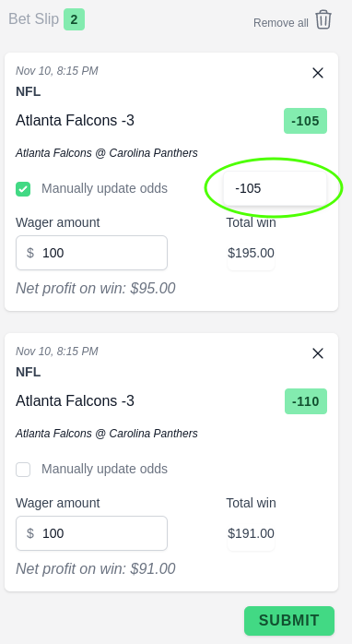This screenshot has width=352, height=644.
Task: Click the Bet Slip heading
Action: 34,19
